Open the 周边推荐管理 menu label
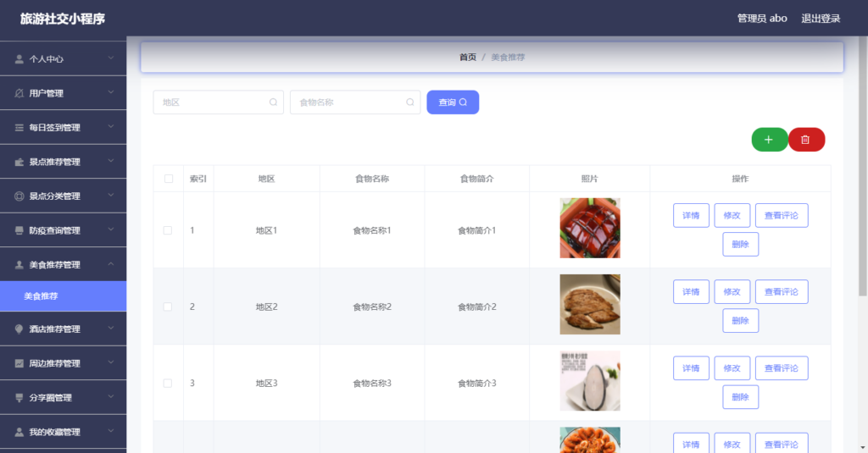Screen dimensions: 868x453 [55, 363]
